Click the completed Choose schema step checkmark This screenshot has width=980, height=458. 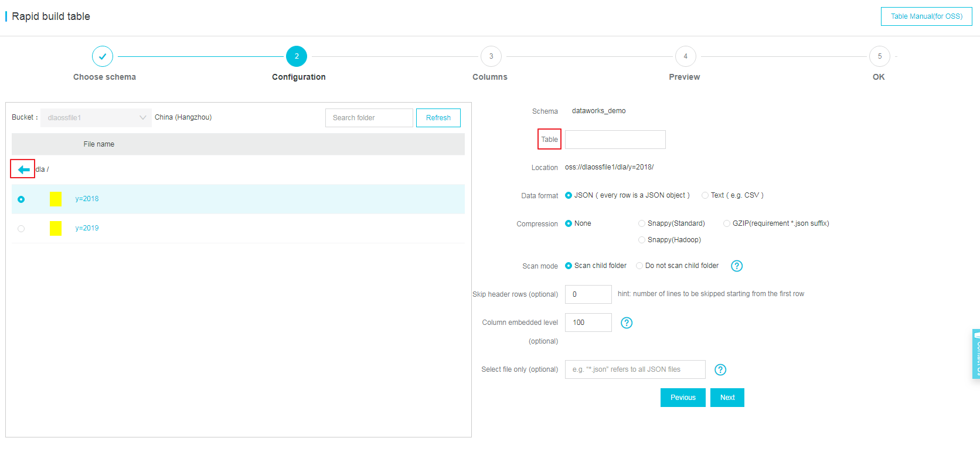pyautogui.click(x=103, y=56)
